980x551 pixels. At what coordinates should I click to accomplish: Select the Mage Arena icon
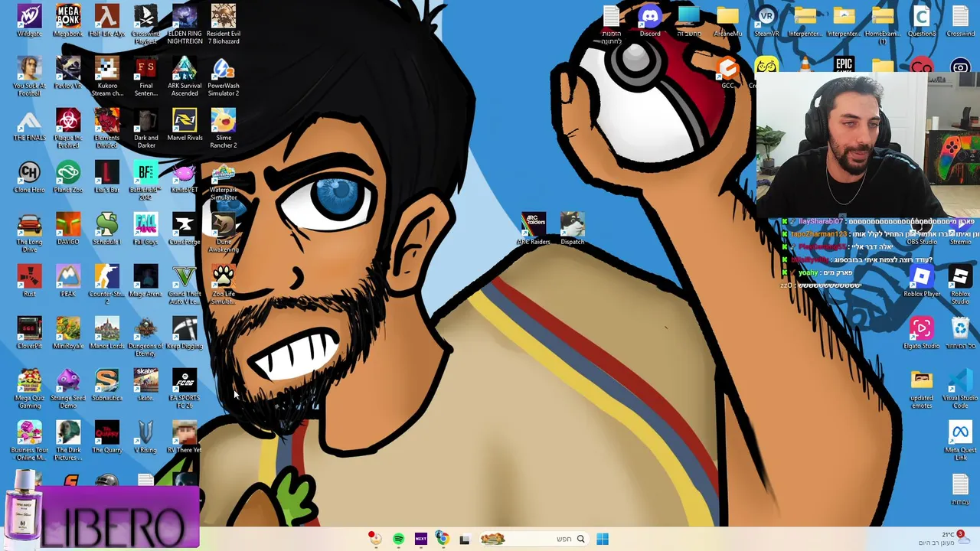[145, 281]
